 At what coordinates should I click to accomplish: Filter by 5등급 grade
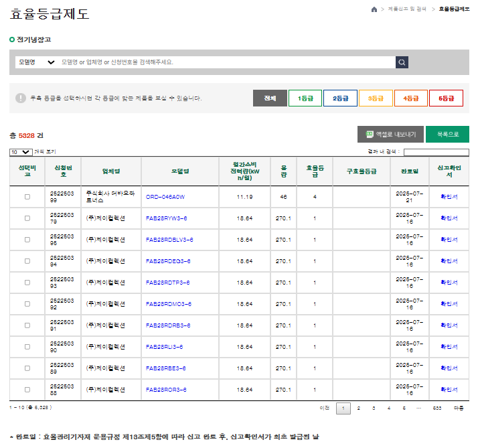446,98
